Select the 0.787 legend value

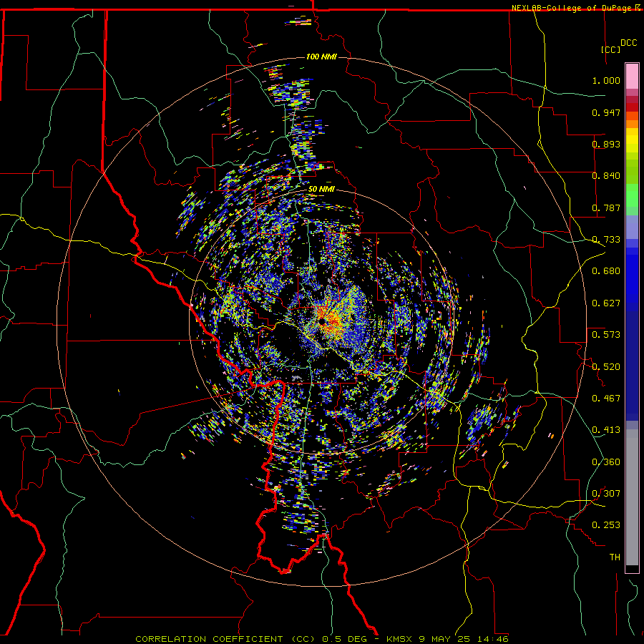(x=606, y=208)
